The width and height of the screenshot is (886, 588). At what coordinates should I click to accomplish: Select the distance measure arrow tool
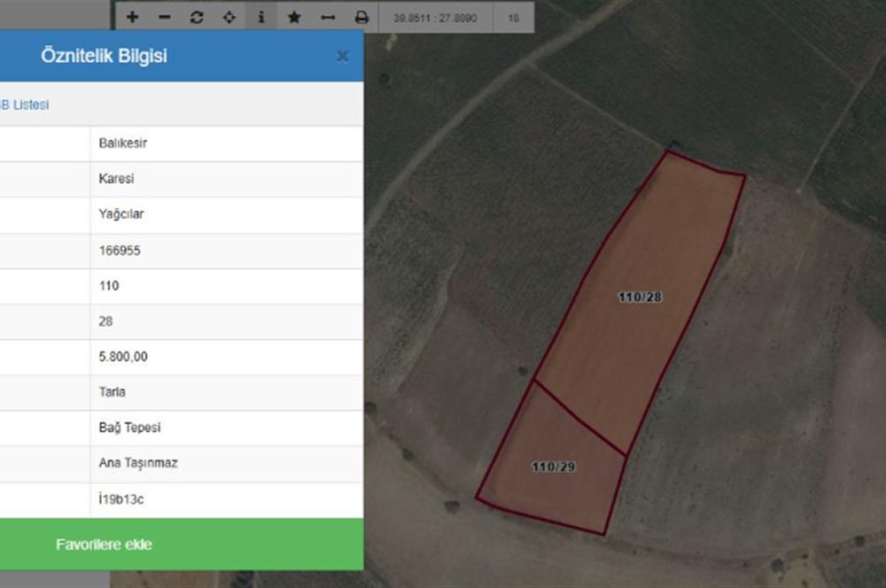pyautogui.click(x=328, y=17)
